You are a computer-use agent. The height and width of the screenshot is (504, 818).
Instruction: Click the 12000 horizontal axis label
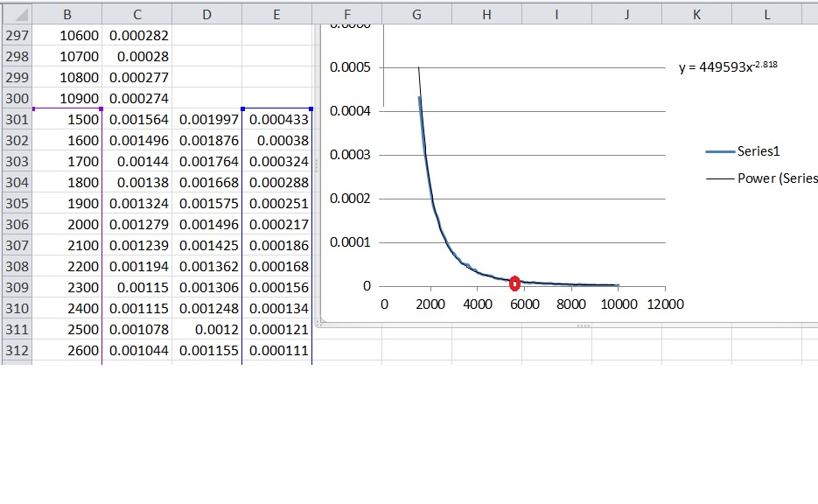tap(665, 304)
